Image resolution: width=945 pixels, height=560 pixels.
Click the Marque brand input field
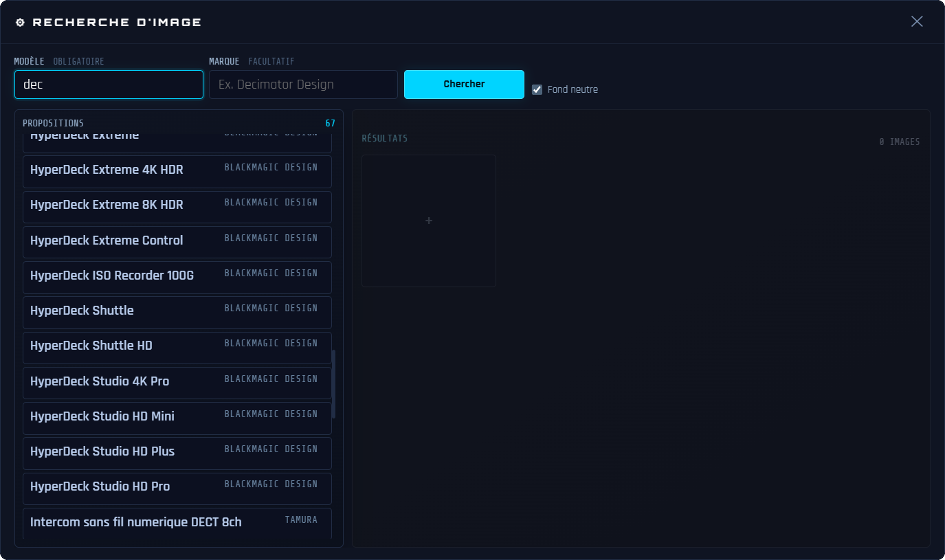[304, 85]
